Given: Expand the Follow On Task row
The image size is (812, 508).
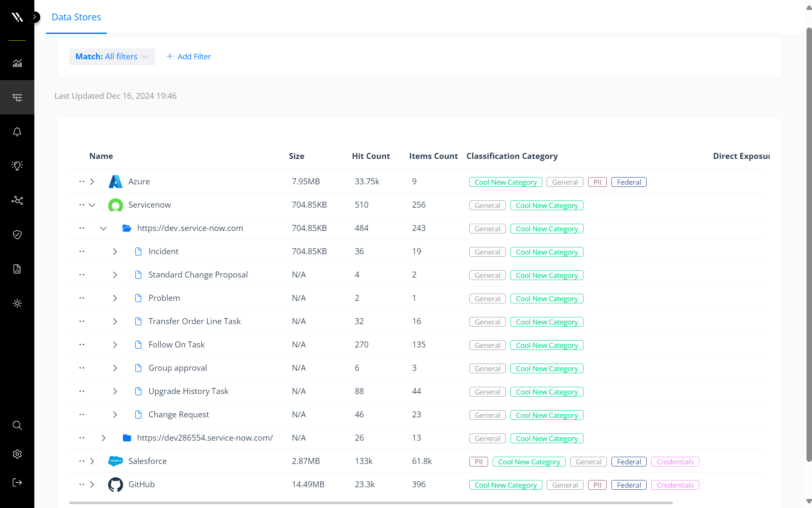Looking at the screenshot, I should point(114,345).
